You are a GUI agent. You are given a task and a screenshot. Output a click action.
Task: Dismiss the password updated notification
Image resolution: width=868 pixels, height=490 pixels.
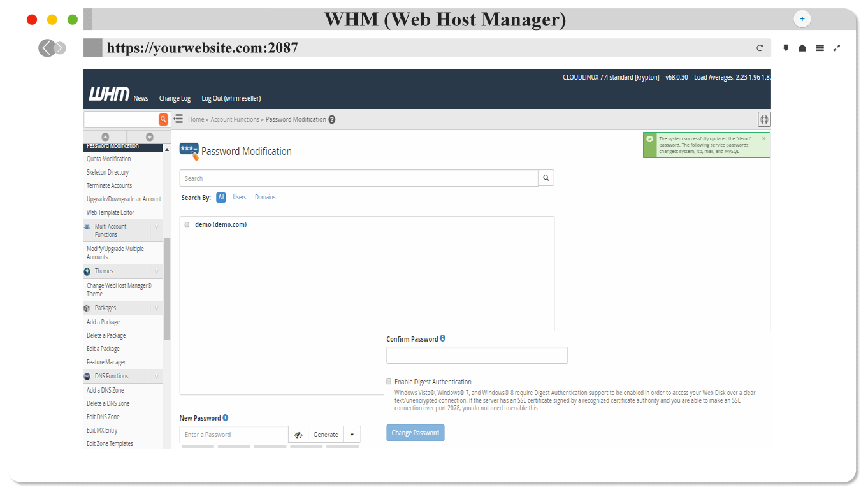point(764,138)
